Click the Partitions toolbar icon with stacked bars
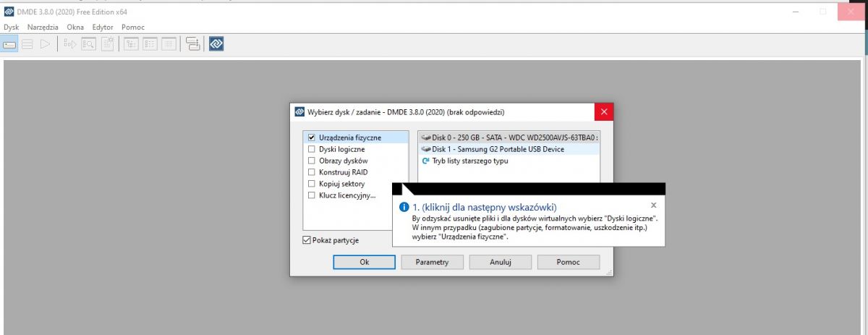868x335 pixels. (27, 44)
